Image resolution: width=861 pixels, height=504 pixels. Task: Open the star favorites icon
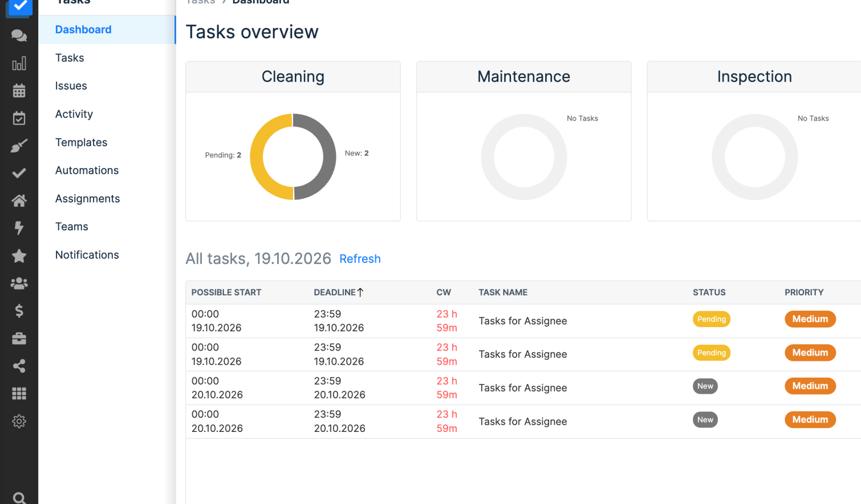click(19, 255)
